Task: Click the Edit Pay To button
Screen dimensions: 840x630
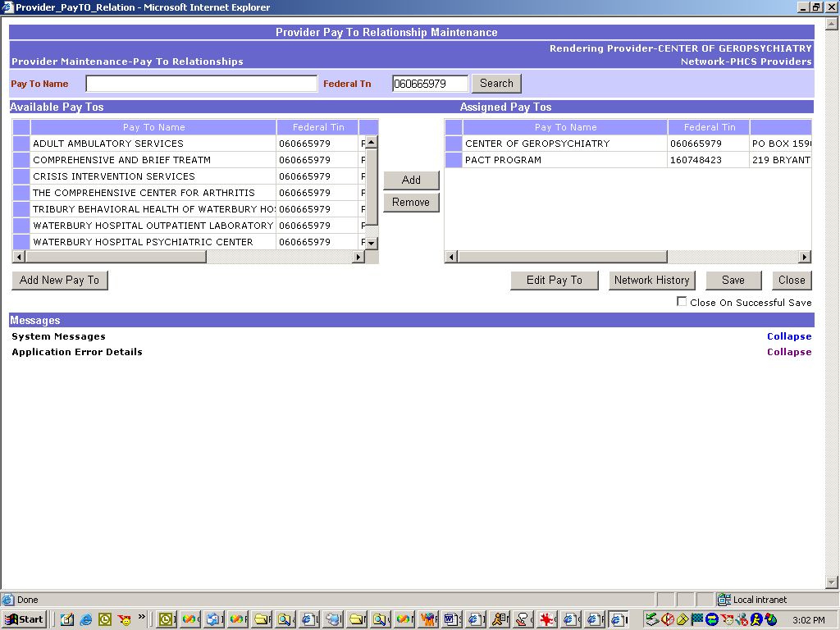Action: 554,281
